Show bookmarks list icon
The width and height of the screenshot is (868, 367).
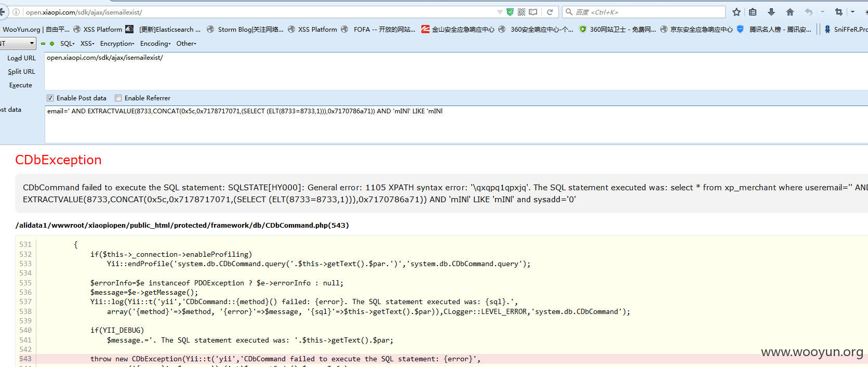tap(753, 12)
